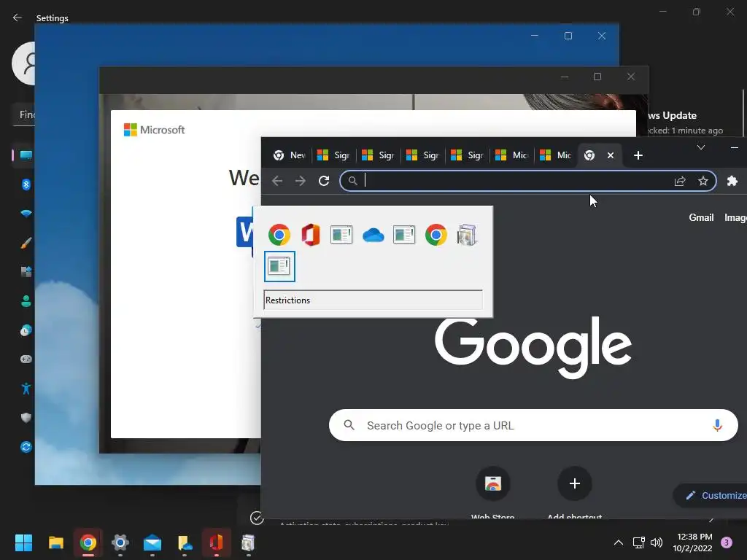The image size is (747, 560).
Task: Click the Find a setting search box
Action: pyautogui.click(x=24, y=114)
